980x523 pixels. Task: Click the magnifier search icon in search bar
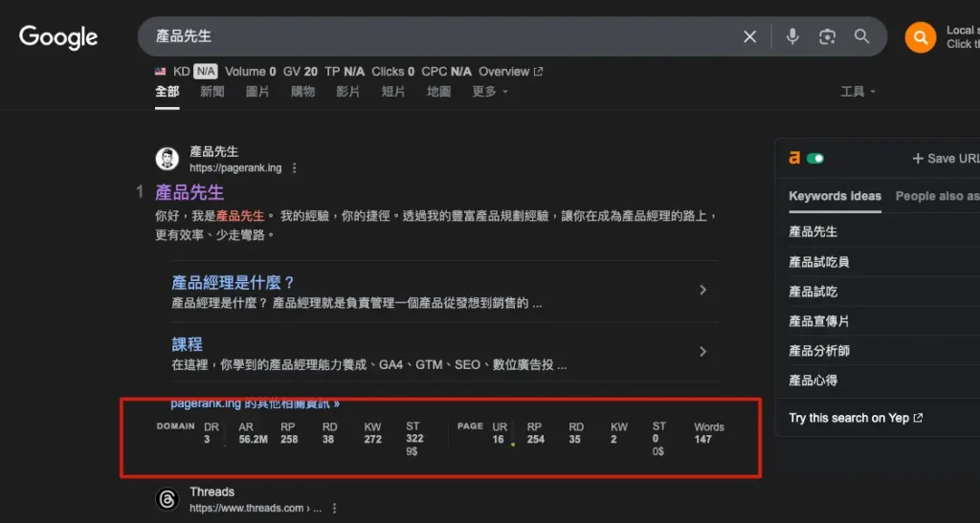click(862, 36)
